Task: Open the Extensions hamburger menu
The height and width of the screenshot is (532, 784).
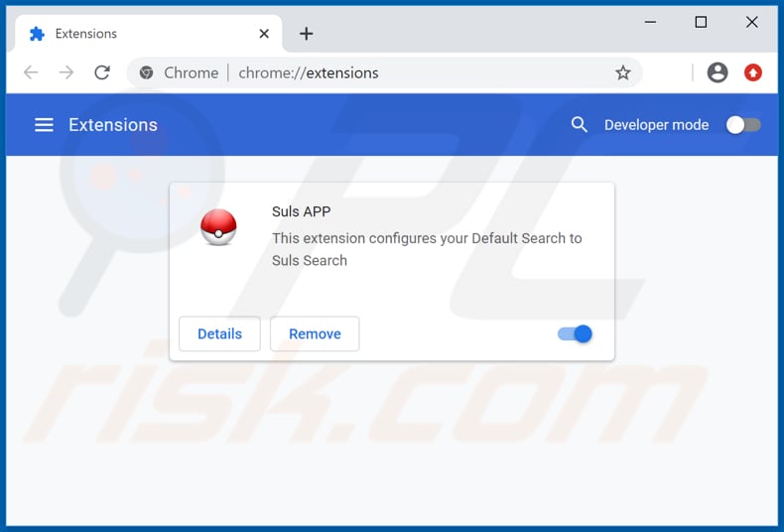Action: [44, 125]
